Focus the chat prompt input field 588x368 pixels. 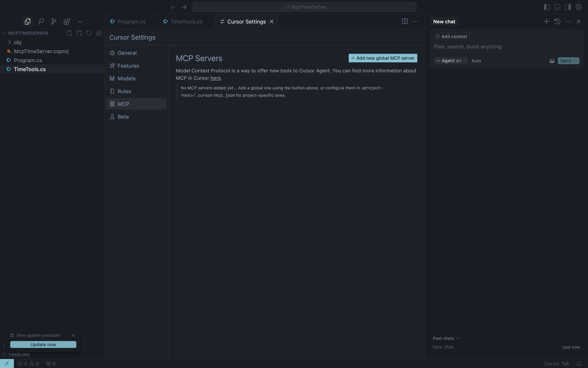506,46
